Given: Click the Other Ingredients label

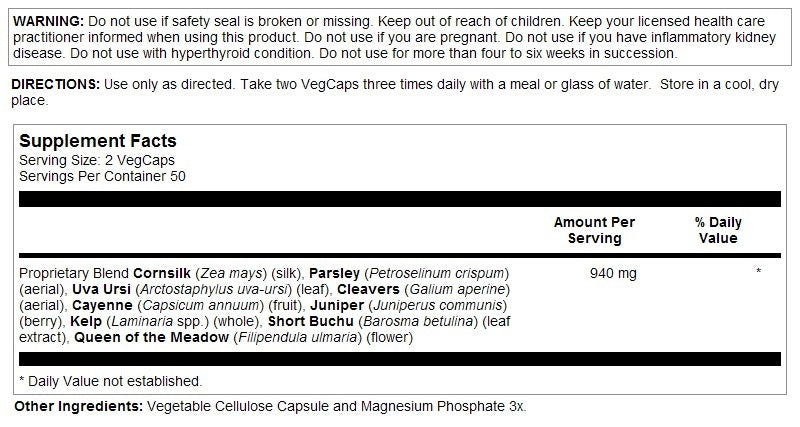Looking at the screenshot, I should pos(78,407).
